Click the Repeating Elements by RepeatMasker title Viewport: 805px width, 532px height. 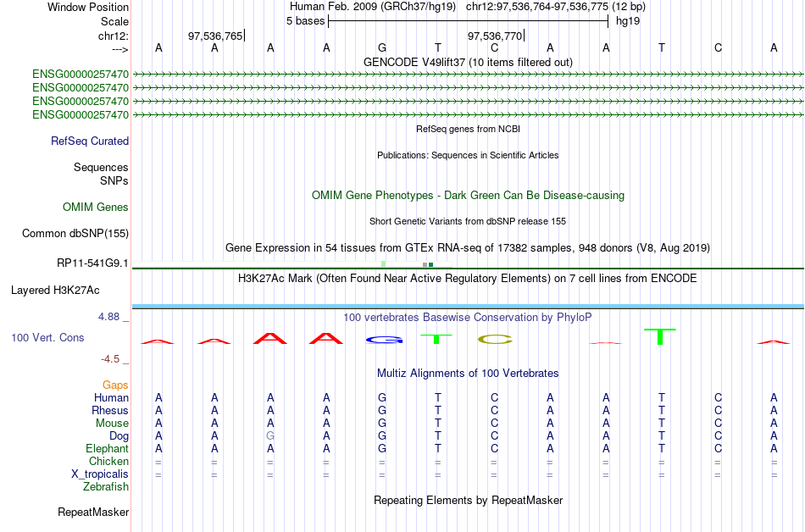tap(468, 501)
